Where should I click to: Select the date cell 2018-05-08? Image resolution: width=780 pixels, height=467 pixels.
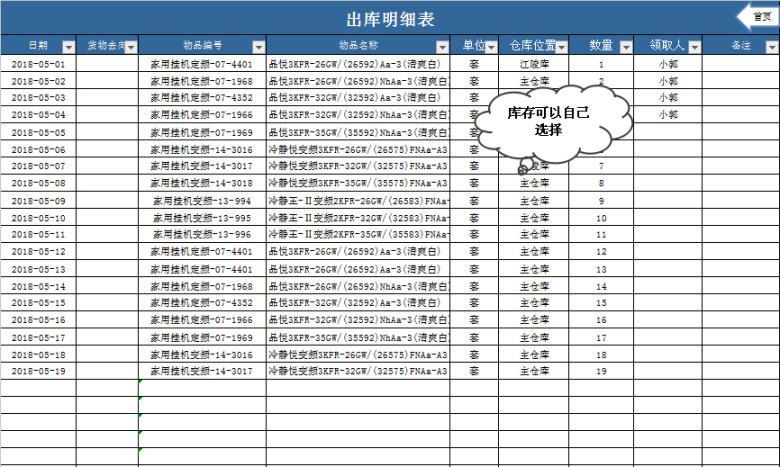(38, 183)
